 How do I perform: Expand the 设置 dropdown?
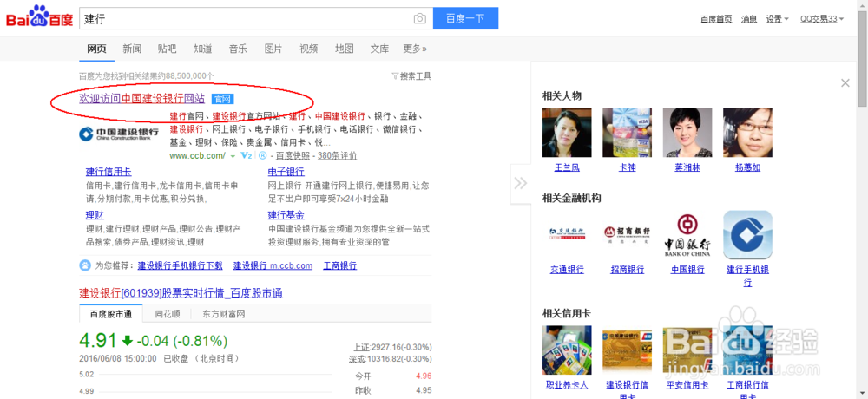pyautogui.click(x=777, y=19)
